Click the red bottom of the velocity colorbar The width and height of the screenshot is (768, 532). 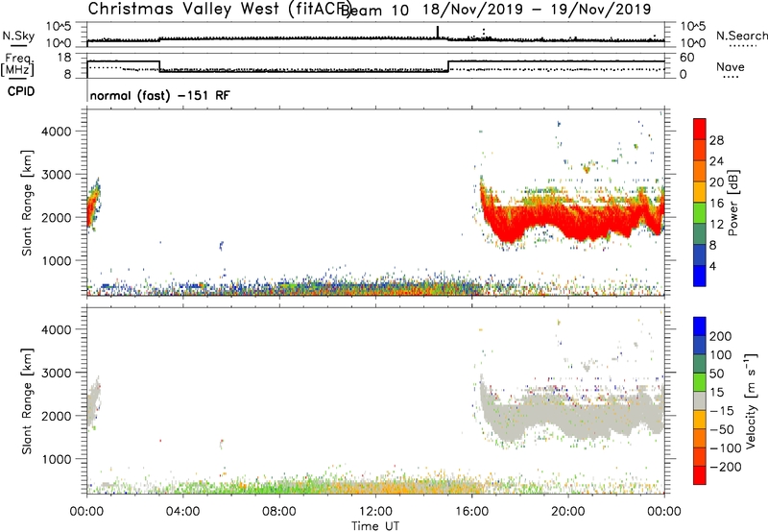tap(700, 475)
